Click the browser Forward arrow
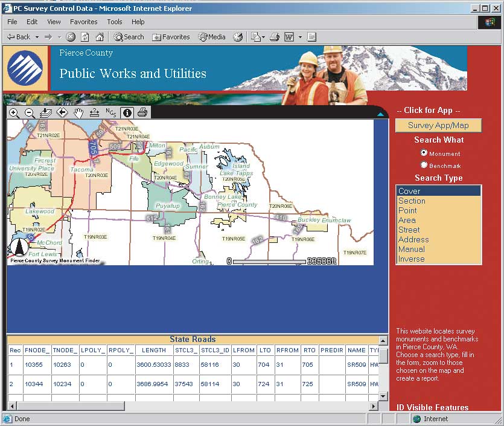The height and width of the screenshot is (426, 504). 48,37
